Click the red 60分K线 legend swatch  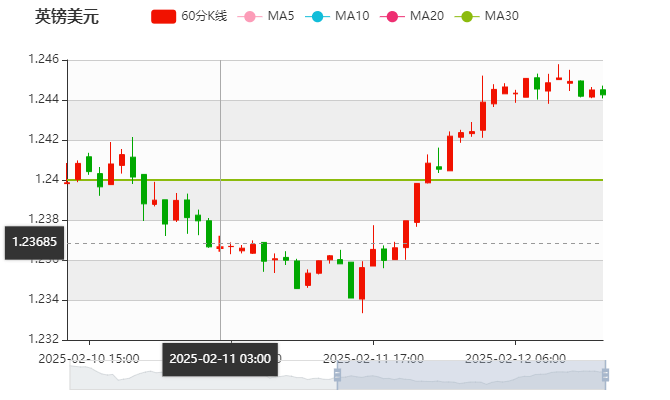pyautogui.click(x=164, y=17)
